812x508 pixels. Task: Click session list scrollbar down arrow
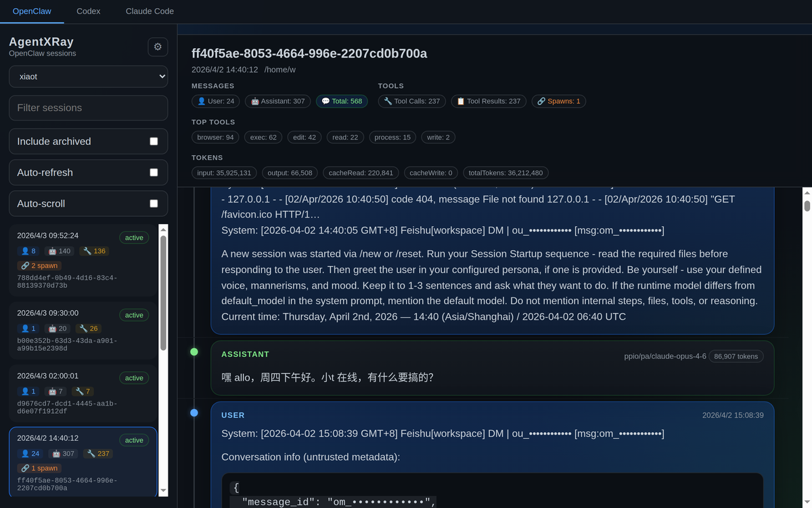[163, 490]
